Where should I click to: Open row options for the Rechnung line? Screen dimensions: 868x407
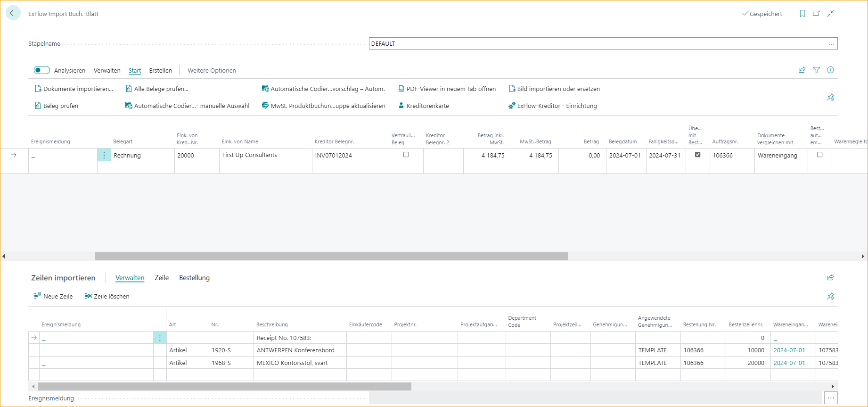(104, 155)
